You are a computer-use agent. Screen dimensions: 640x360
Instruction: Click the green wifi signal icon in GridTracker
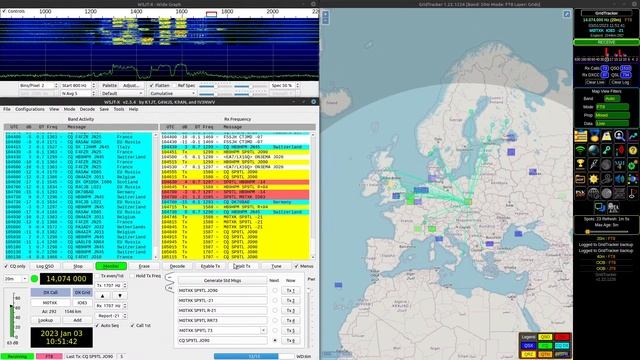point(580,150)
